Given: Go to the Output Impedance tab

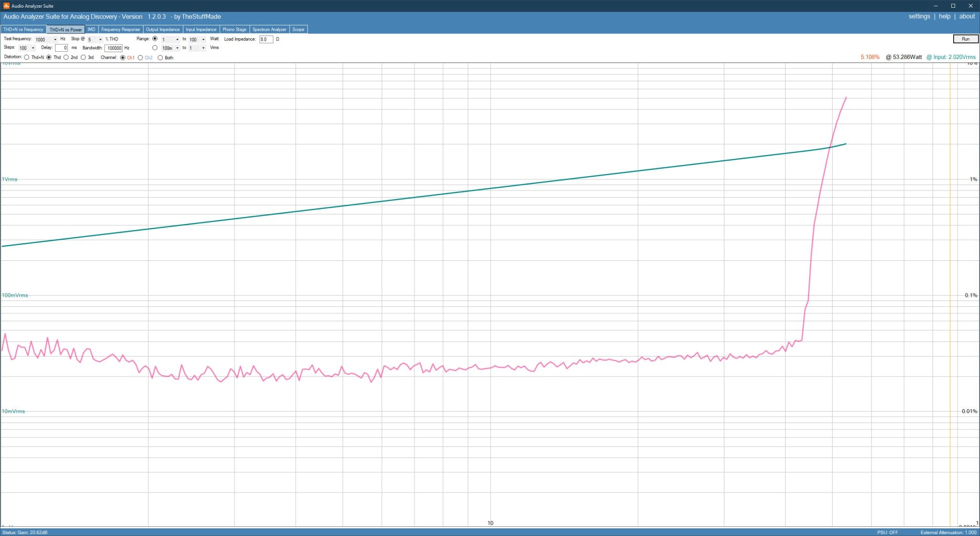Looking at the screenshot, I should [163, 30].
